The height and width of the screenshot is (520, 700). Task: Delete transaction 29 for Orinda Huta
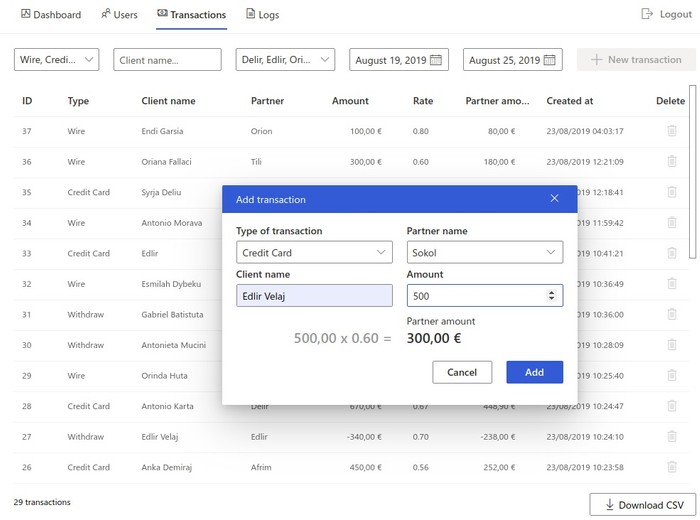[x=672, y=376]
